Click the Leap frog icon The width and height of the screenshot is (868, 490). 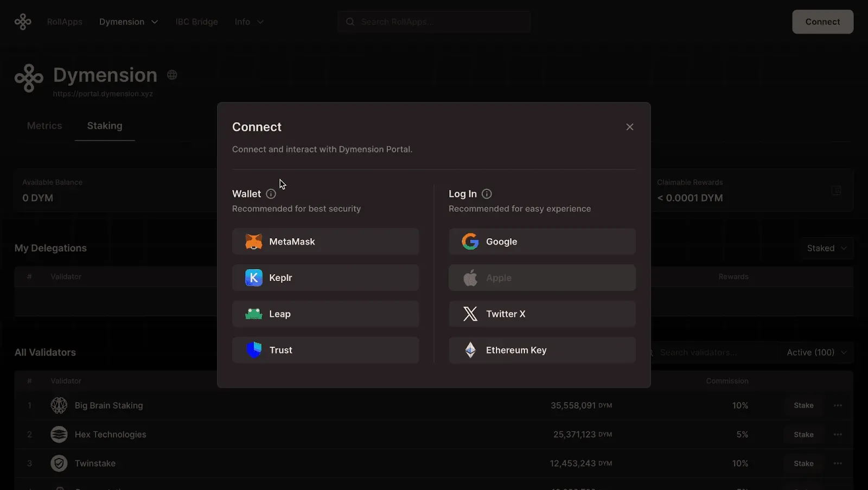253,314
